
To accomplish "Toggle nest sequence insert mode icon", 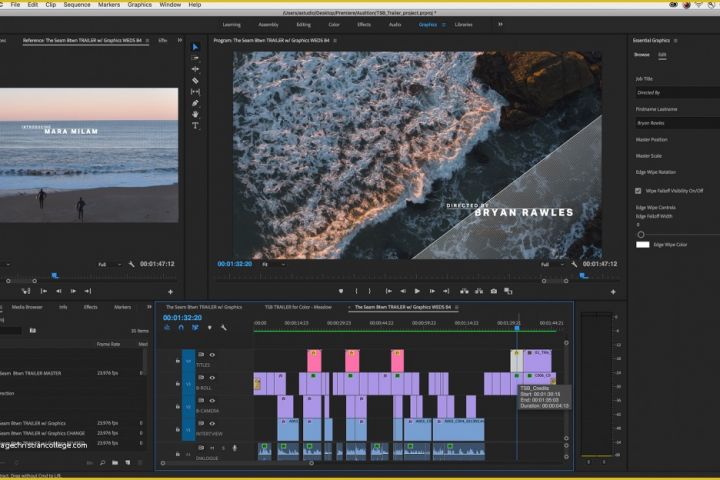I will point(167,328).
